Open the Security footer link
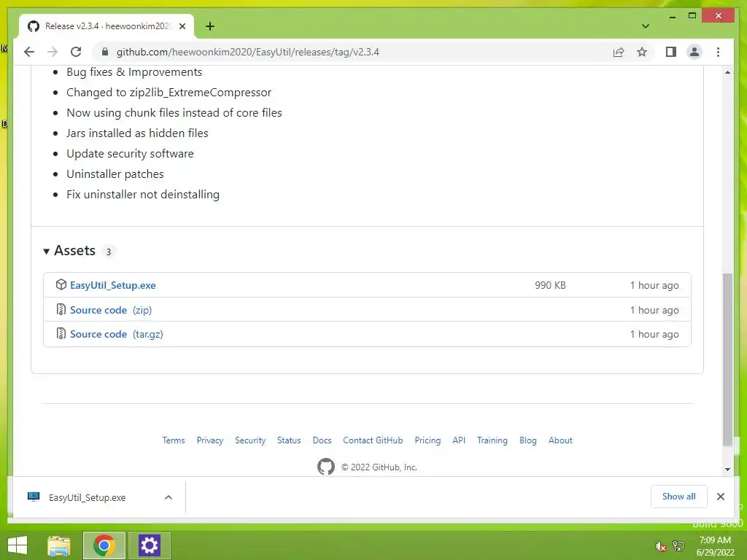This screenshot has width=747, height=560. [250, 440]
